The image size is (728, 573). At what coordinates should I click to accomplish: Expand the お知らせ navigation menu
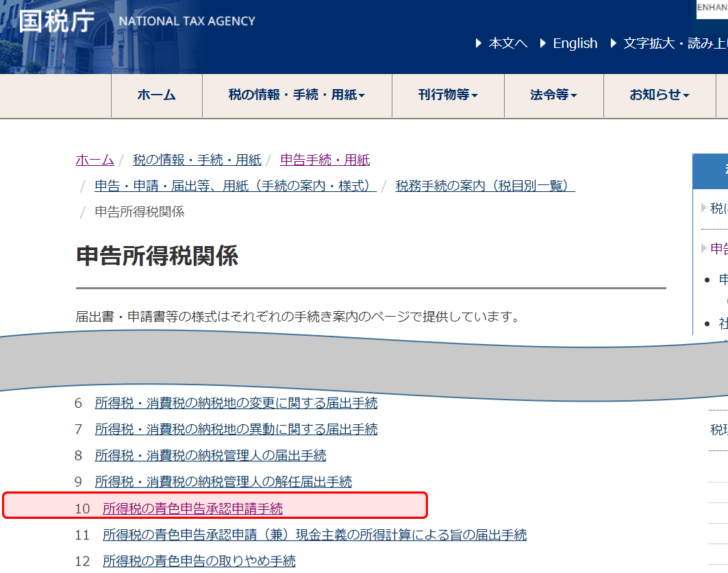(x=659, y=95)
